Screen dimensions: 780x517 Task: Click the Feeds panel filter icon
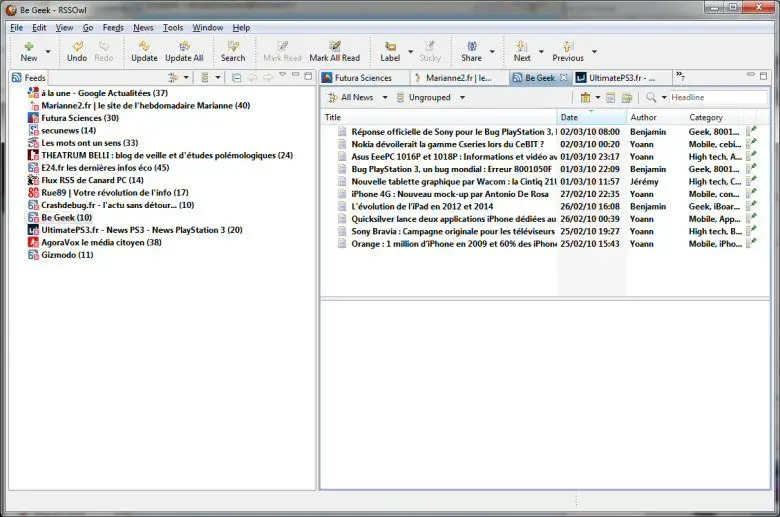(173, 78)
